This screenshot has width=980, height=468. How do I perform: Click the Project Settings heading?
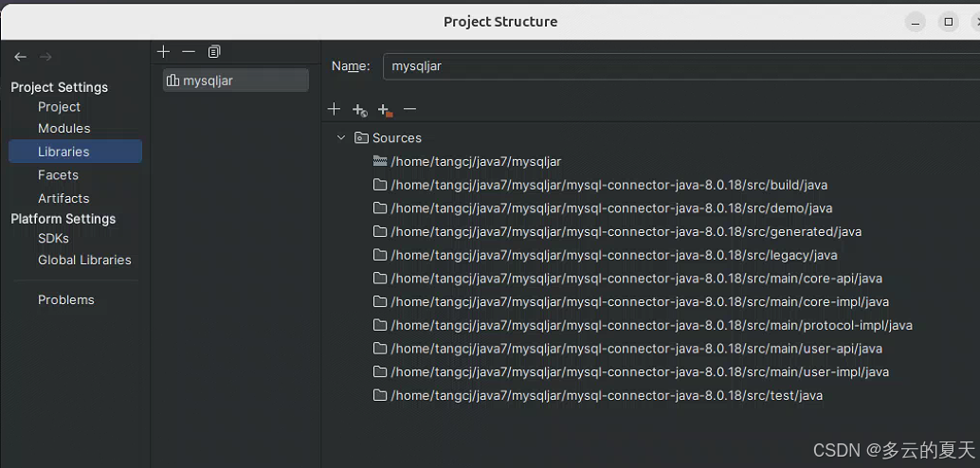60,87
